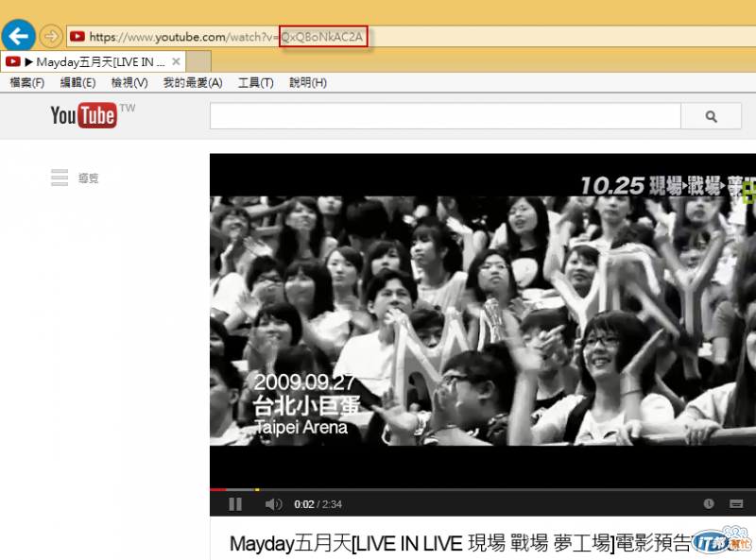This screenshot has height=560, width=756.
Task: Click the magnifier search button
Action: point(711,115)
